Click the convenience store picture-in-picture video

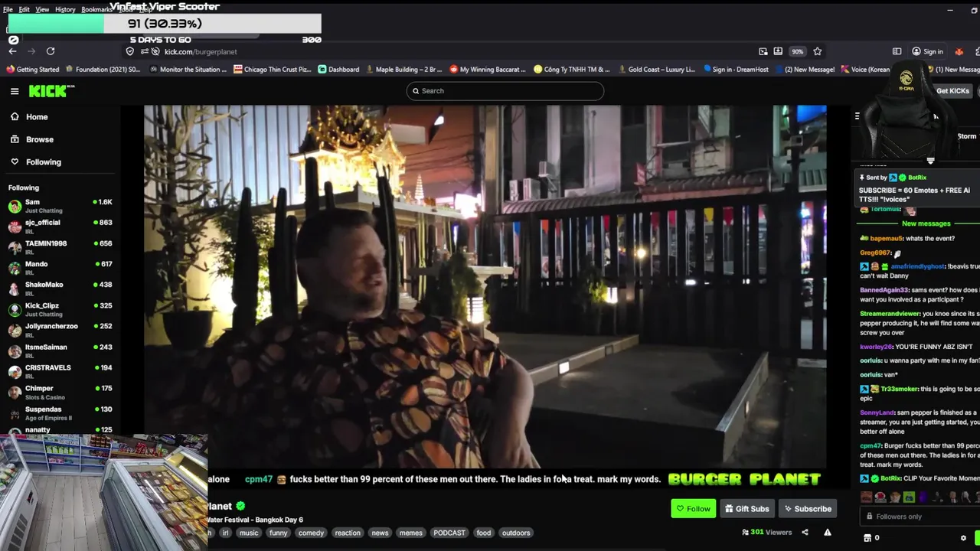tap(103, 492)
